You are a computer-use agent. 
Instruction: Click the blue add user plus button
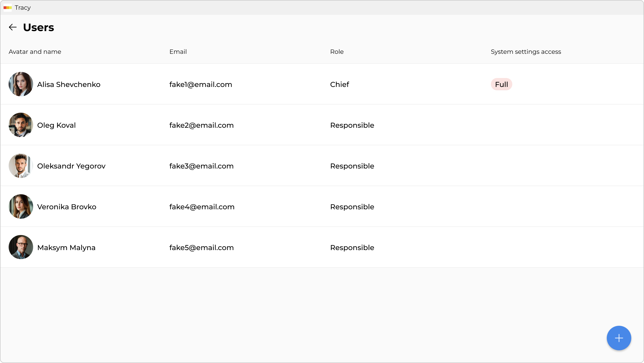(x=619, y=338)
